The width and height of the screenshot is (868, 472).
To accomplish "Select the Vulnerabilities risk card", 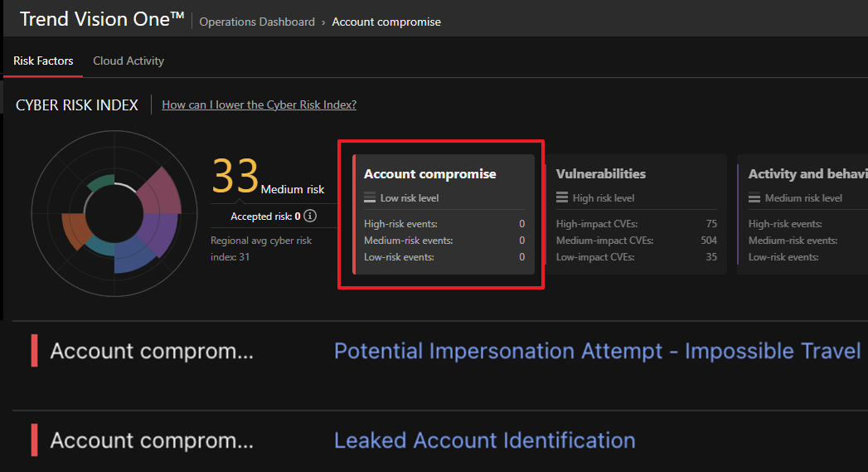I will pos(636,214).
